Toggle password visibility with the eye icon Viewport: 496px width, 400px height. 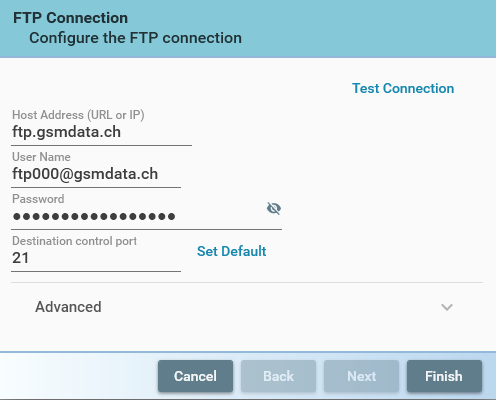274,208
